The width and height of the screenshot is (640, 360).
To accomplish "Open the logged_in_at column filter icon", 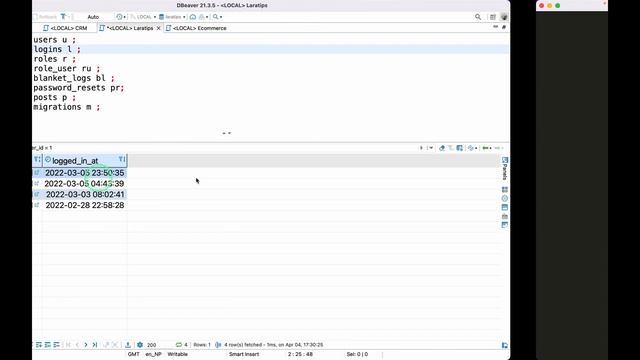I will click(x=122, y=159).
